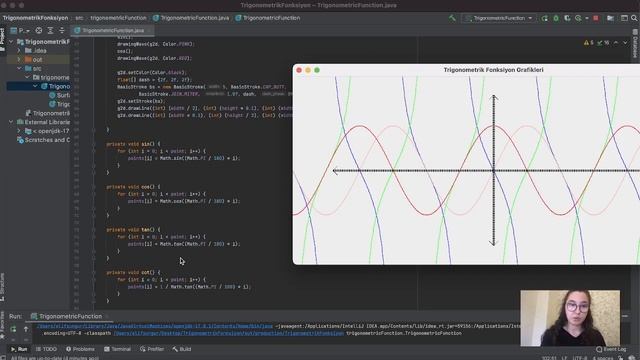This screenshot has width=640, height=360.
Task: Go to next highlighted error arrow
Action: tap(625, 42)
